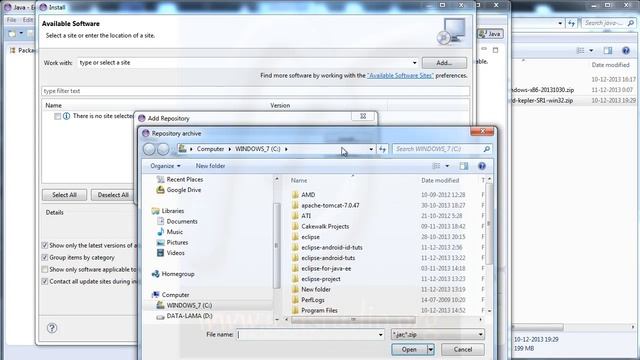Viewport: 640px width, 360px height.
Task: Select the New folder item
Action: coord(316,289)
